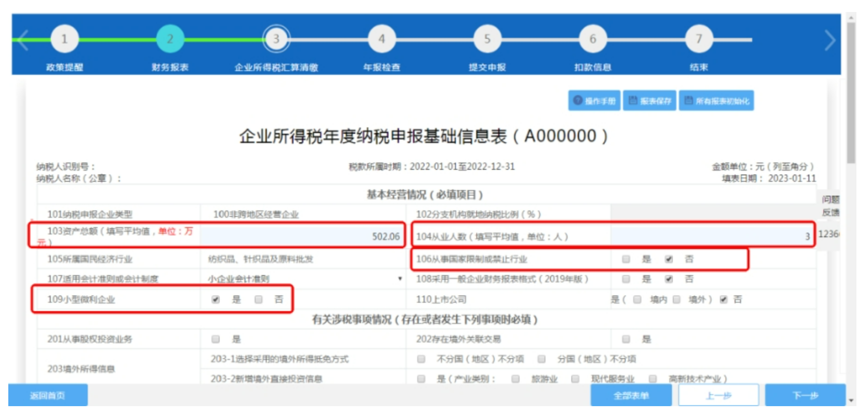
Task: Click step 2 circle 财务报表
Action: click(x=170, y=39)
